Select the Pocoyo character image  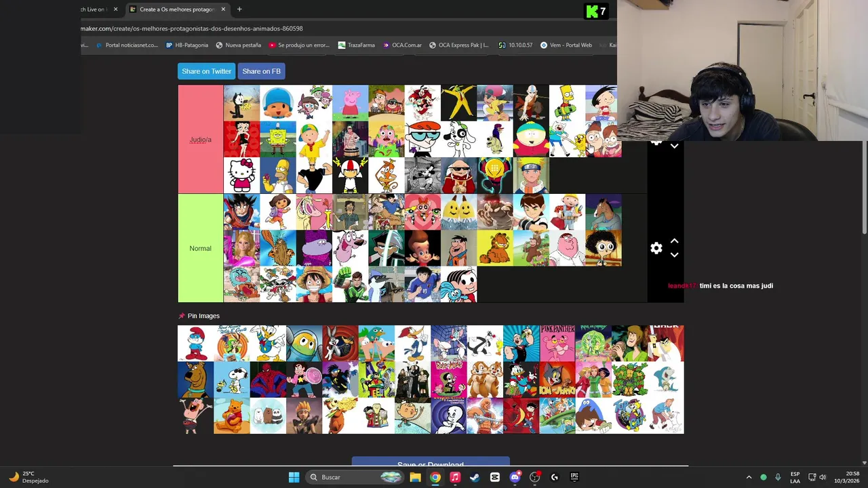tap(278, 103)
